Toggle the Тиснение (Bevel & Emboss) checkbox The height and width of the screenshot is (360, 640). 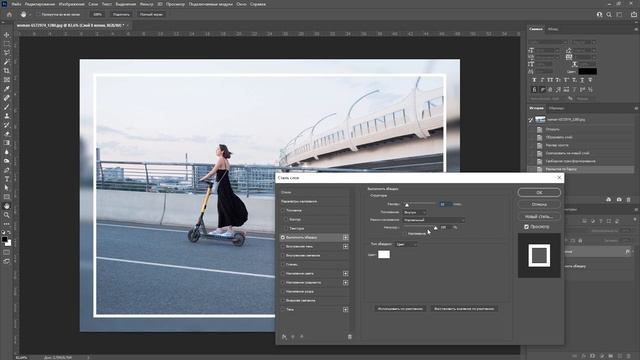point(282,210)
